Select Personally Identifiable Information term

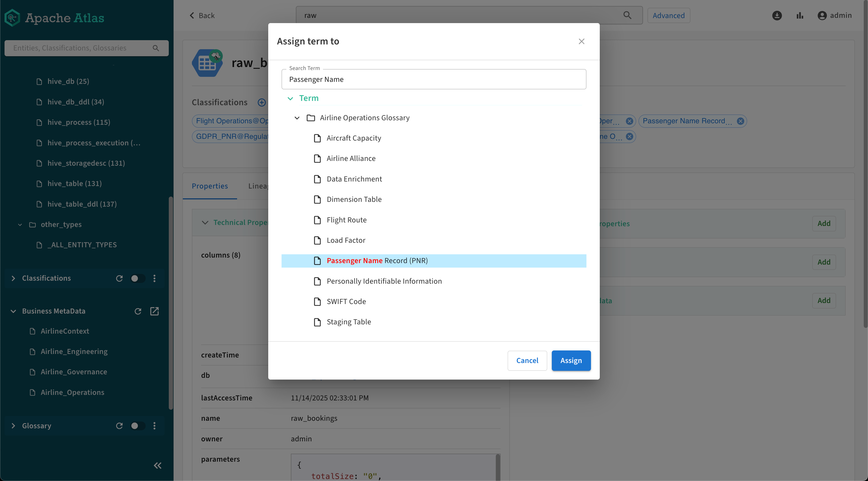(384, 281)
